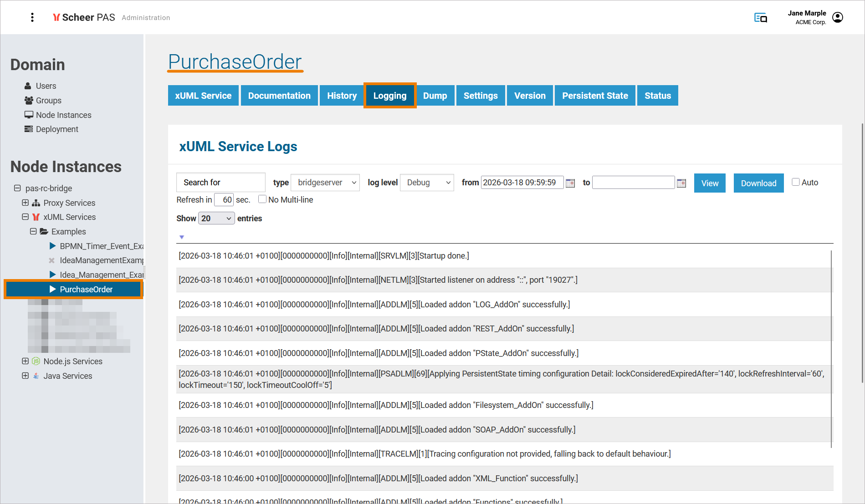Switch to the Dump tab
The height and width of the screenshot is (504, 865).
click(435, 96)
